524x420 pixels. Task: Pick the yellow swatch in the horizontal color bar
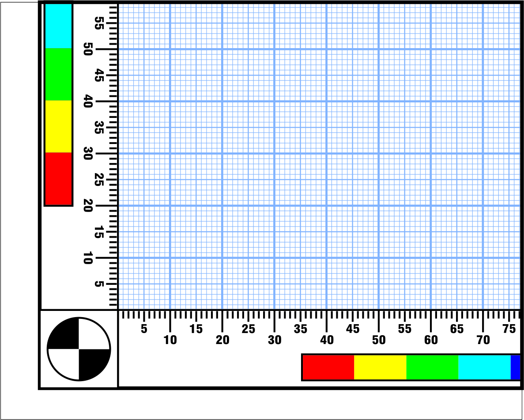pos(380,367)
